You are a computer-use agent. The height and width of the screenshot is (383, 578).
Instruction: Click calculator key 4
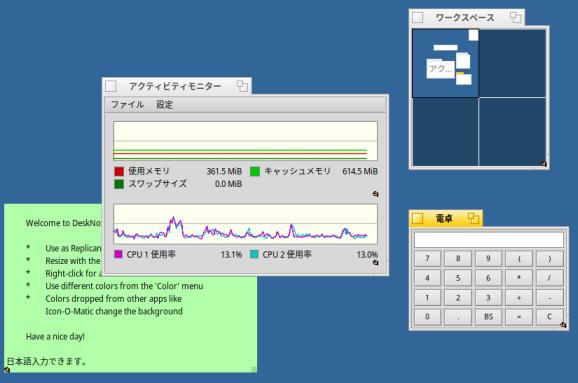click(x=428, y=278)
